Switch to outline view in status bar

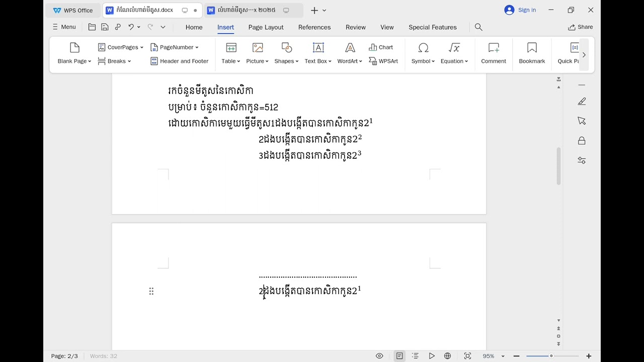pyautogui.click(x=416, y=356)
